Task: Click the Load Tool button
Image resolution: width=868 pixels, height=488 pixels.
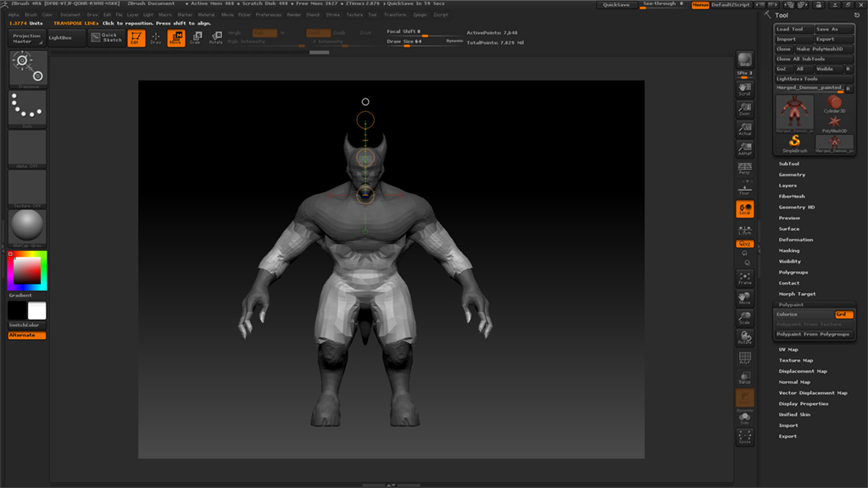Action: 794,29
